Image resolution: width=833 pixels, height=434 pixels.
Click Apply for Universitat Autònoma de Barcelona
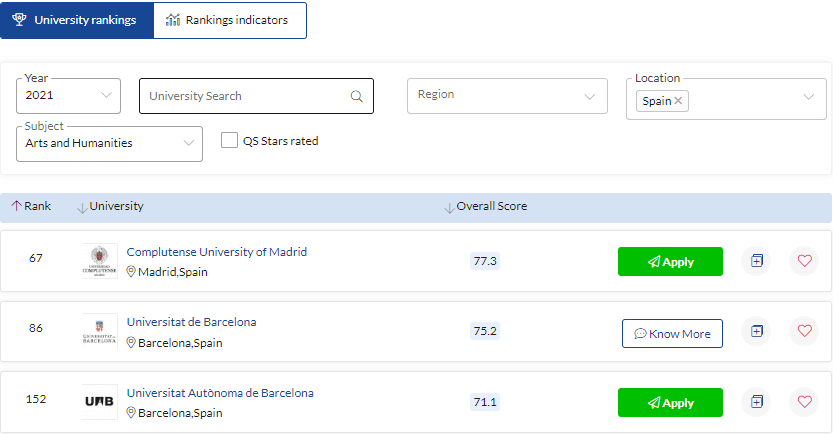pos(670,403)
